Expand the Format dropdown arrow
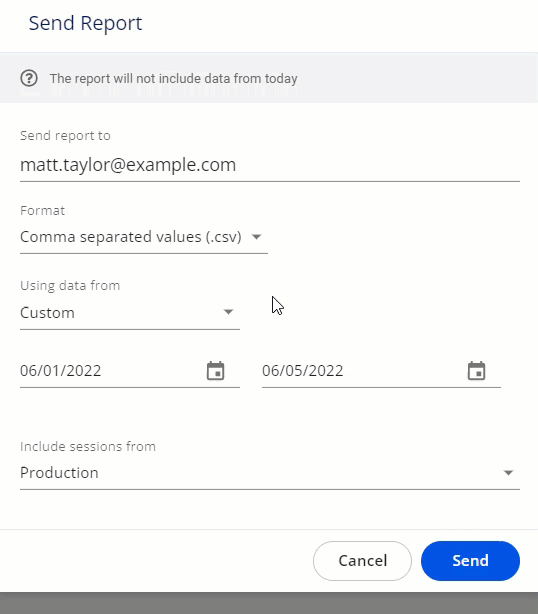Viewport: 538px width, 614px height. point(256,237)
